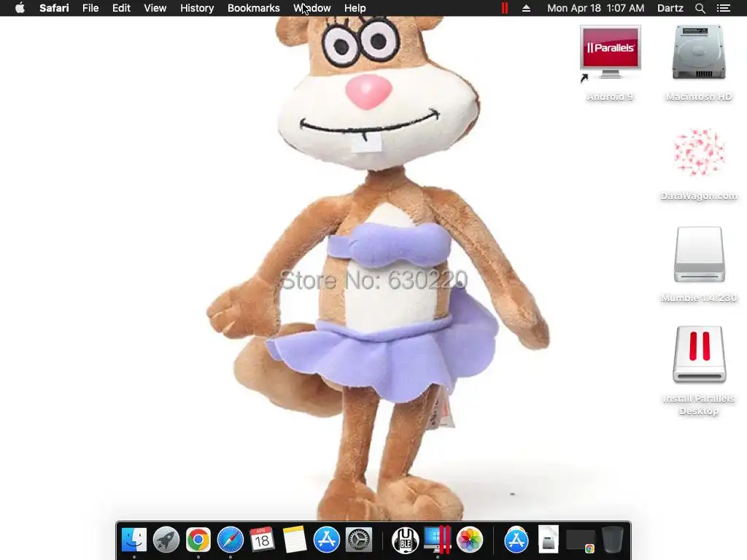This screenshot has height=560, width=747.
Task: Click the Android 9 label text
Action: (610, 97)
